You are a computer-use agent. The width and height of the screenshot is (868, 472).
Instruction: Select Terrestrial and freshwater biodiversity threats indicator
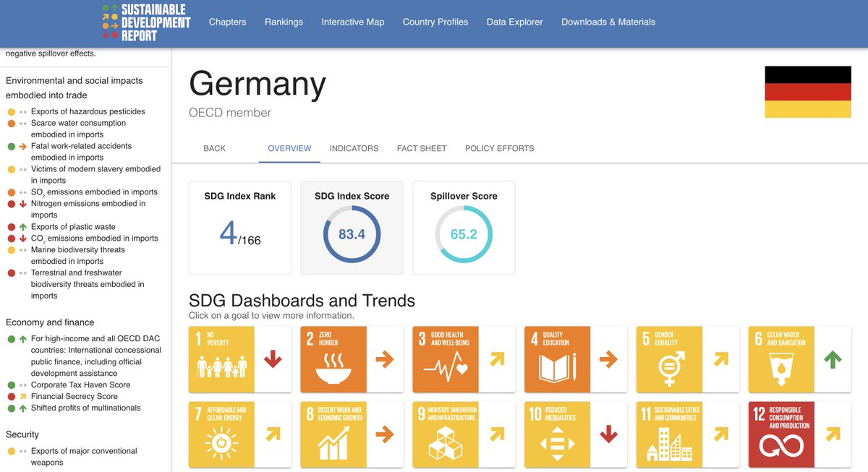click(x=87, y=284)
